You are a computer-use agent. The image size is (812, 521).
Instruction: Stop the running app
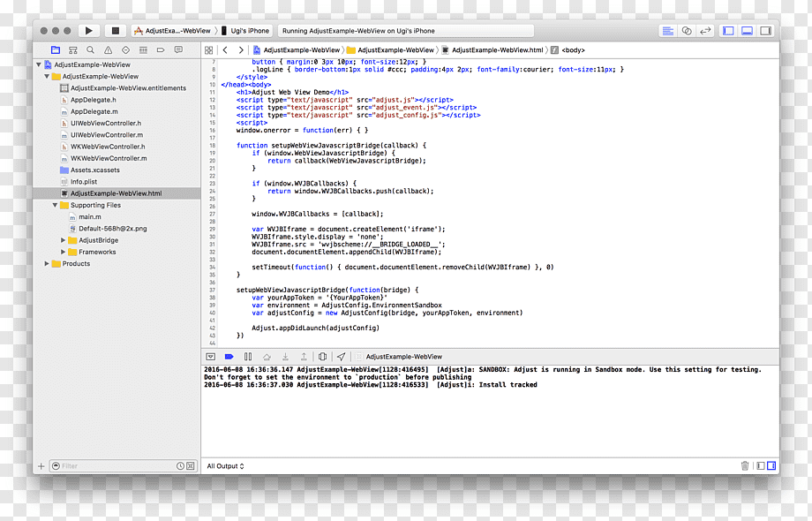click(116, 31)
